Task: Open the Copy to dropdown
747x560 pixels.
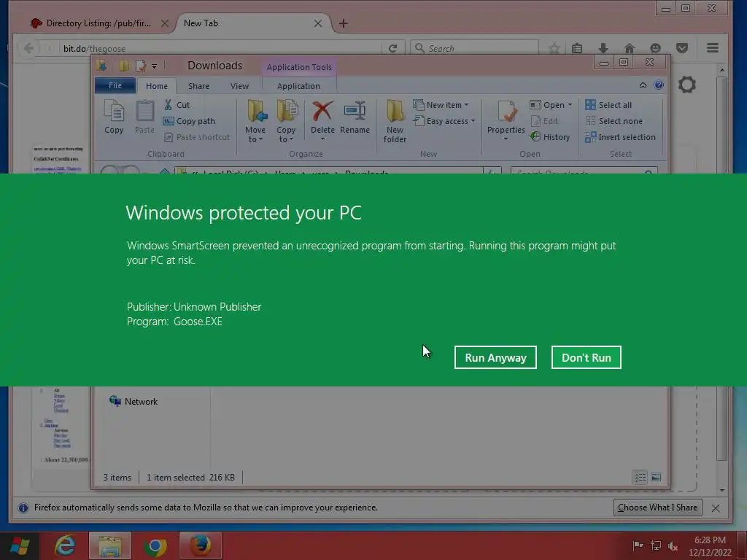Action: click(286, 121)
